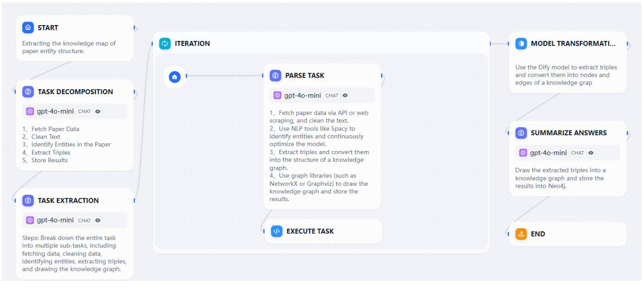Select the loop icon on the ITERATION block
Viewport: 644px width, 302px height.
point(164,44)
